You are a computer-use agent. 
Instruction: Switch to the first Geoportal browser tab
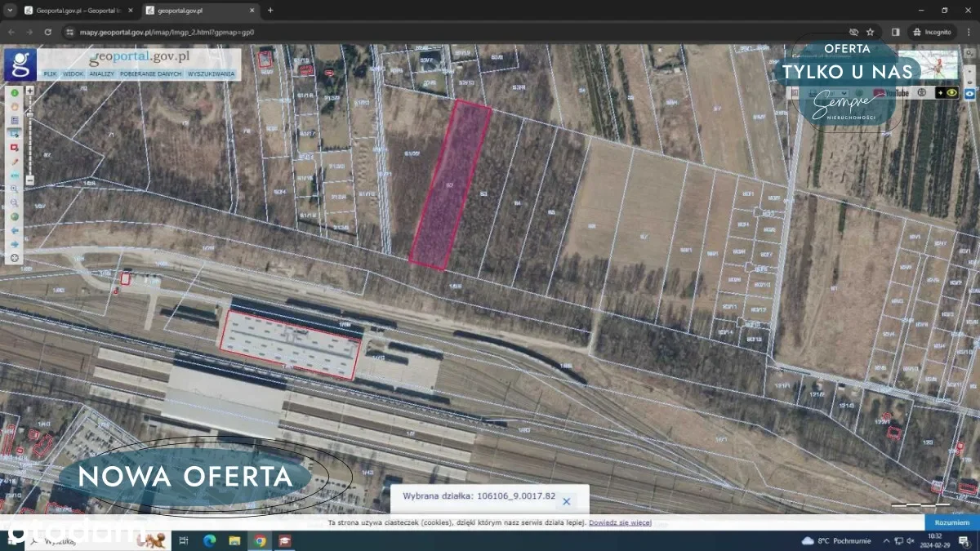pos(78,11)
